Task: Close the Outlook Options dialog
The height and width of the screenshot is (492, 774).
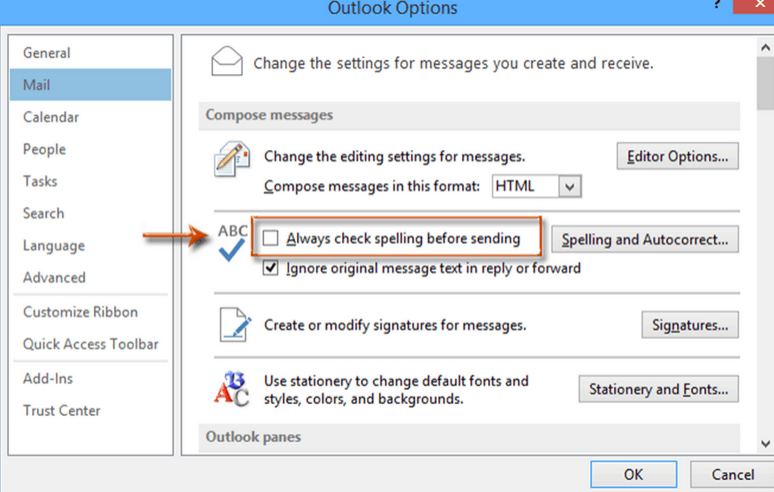Action: click(x=755, y=6)
